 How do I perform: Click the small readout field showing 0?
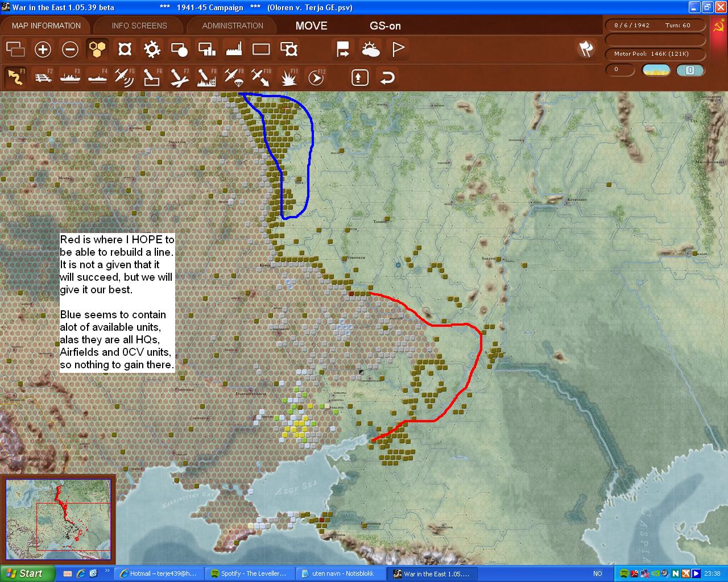[x=620, y=70]
